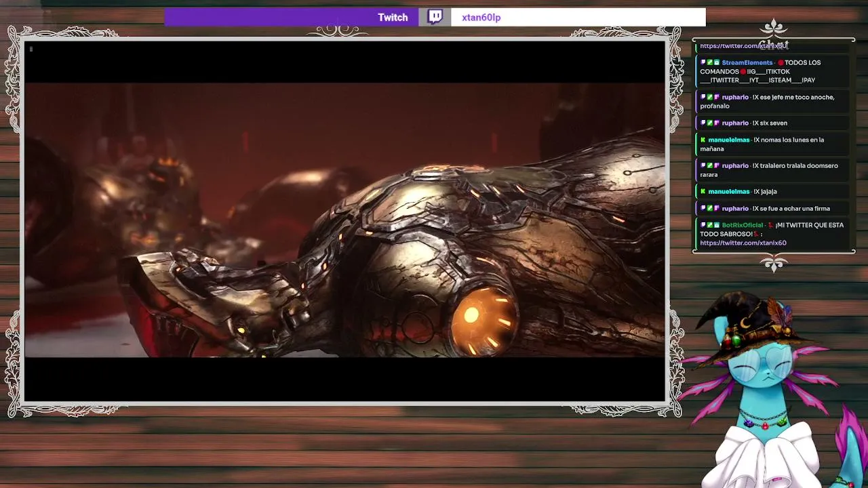Select the "!X six seven" chat message
Image resolution: width=868 pixels, height=488 pixels.
770,123
